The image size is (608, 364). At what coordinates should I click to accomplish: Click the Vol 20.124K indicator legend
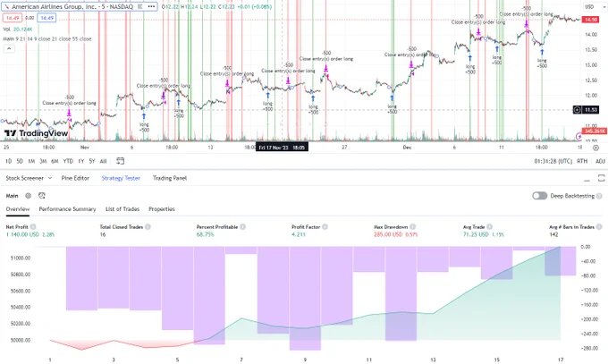click(x=18, y=30)
